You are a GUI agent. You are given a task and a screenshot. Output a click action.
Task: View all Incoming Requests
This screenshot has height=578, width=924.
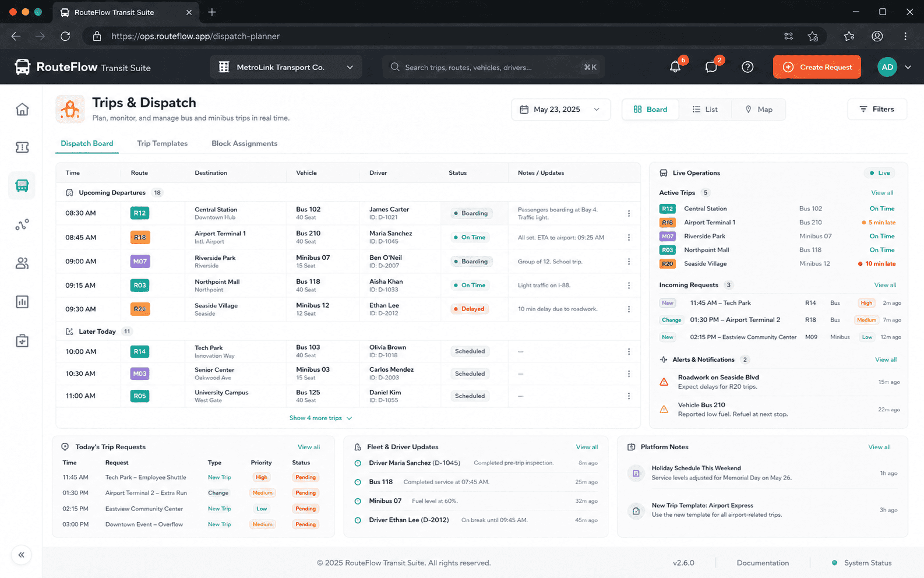885,285
